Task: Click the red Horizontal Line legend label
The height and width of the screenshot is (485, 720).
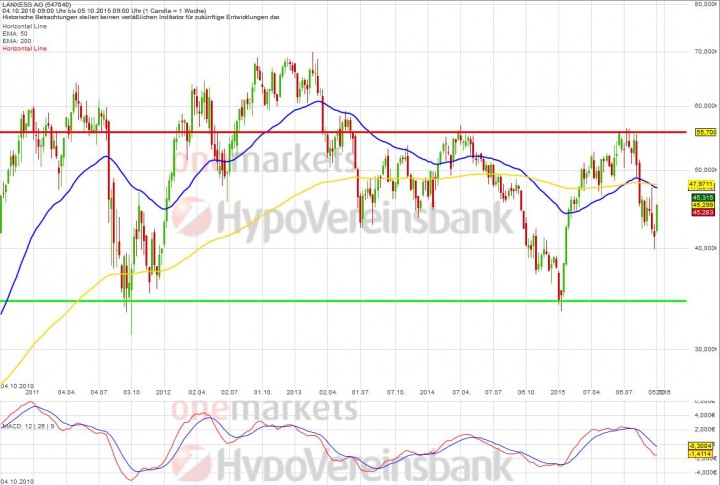Action: 24,48
